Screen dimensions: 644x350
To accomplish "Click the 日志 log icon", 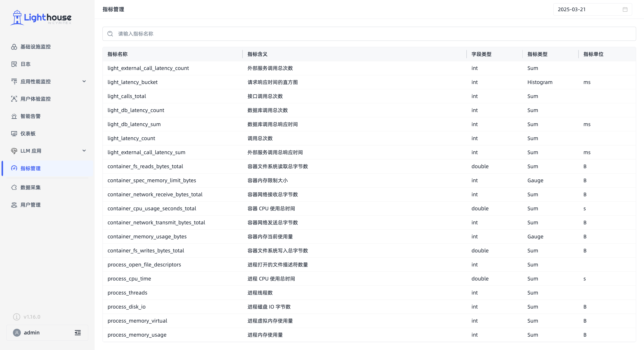I will coord(14,64).
